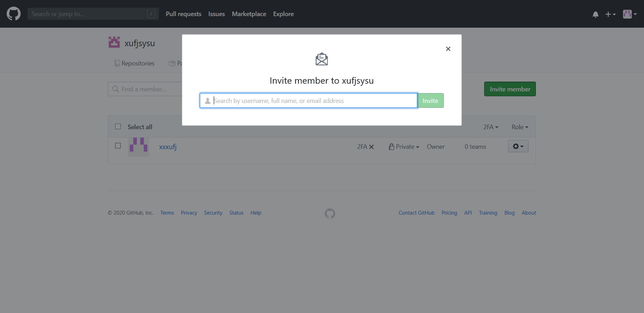The image size is (644, 313).
Task: Click the envelope invitation icon in dialog
Action: pyautogui.click(x=322, y=59)
